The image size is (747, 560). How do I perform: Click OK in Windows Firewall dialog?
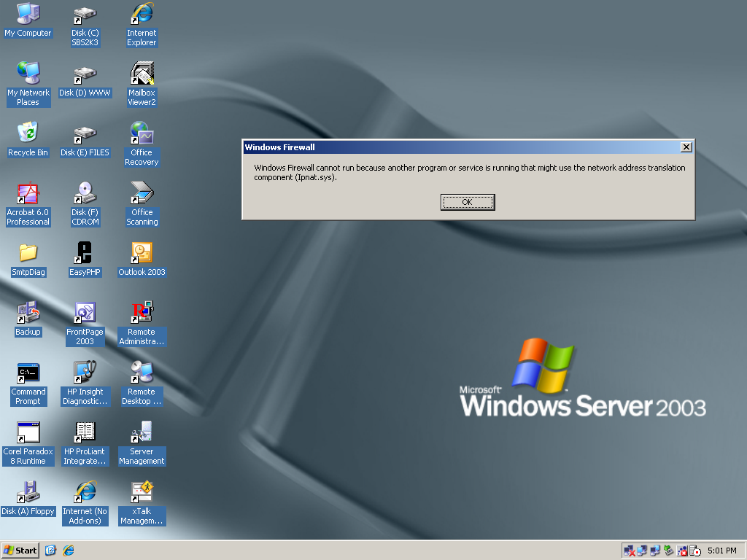468,202
